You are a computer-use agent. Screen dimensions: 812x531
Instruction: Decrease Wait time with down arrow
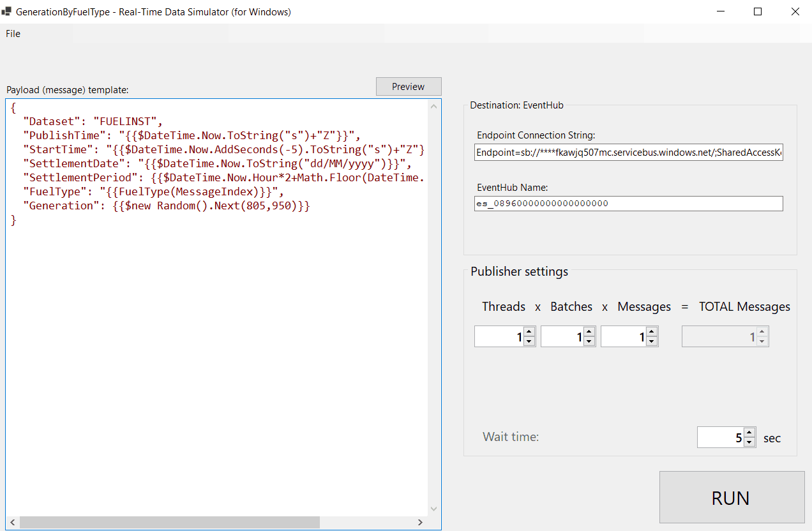coord(749,442)
